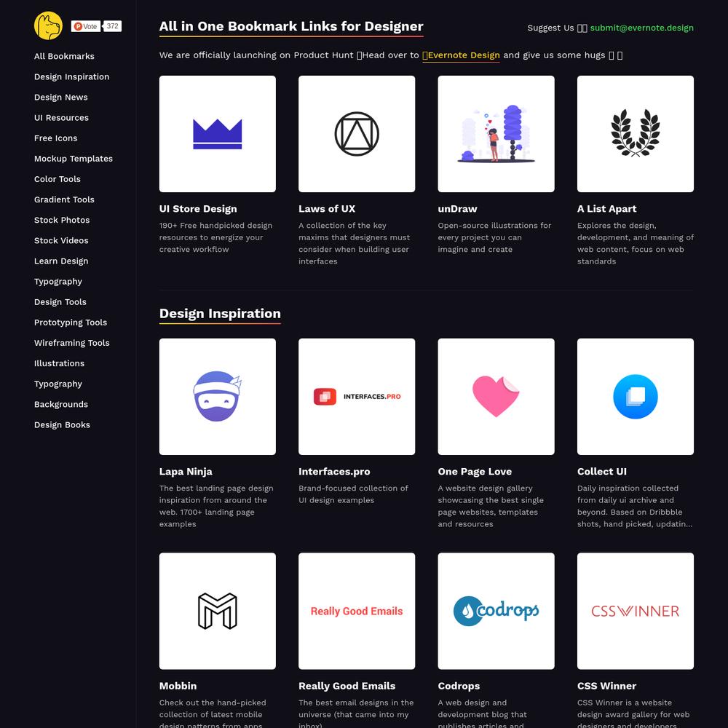Open the Collect UI blue circle thumbnail

point(635,397)
